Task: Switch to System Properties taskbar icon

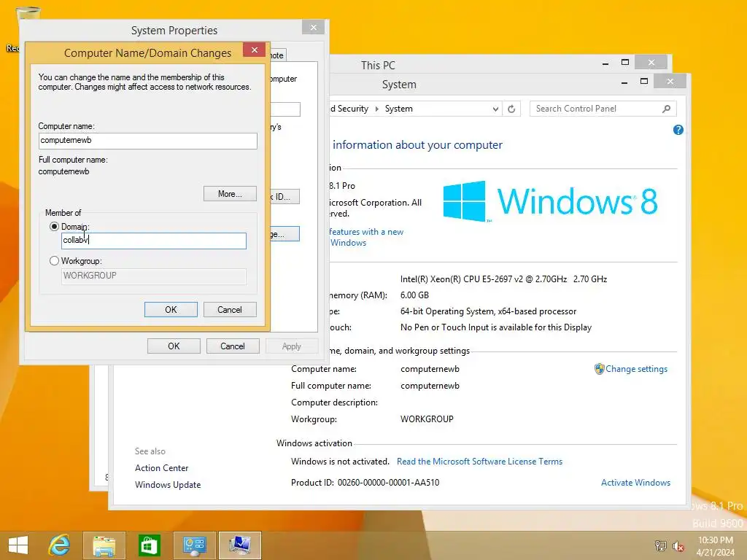Action: point(239,545)
